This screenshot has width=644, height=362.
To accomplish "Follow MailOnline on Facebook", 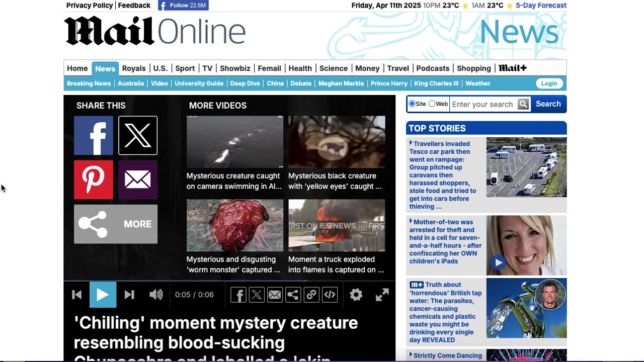I will (x=183, y=6).
